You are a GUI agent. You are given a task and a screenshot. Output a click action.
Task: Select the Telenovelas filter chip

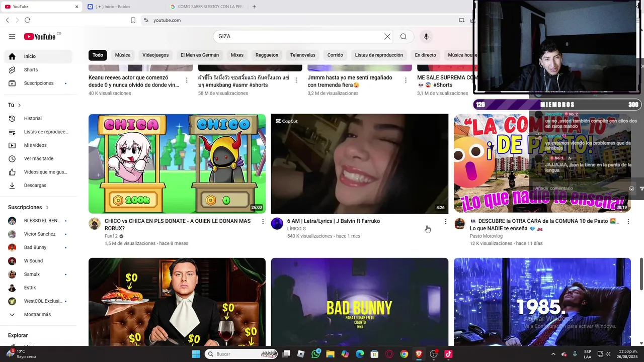click(x=303, y=55)
